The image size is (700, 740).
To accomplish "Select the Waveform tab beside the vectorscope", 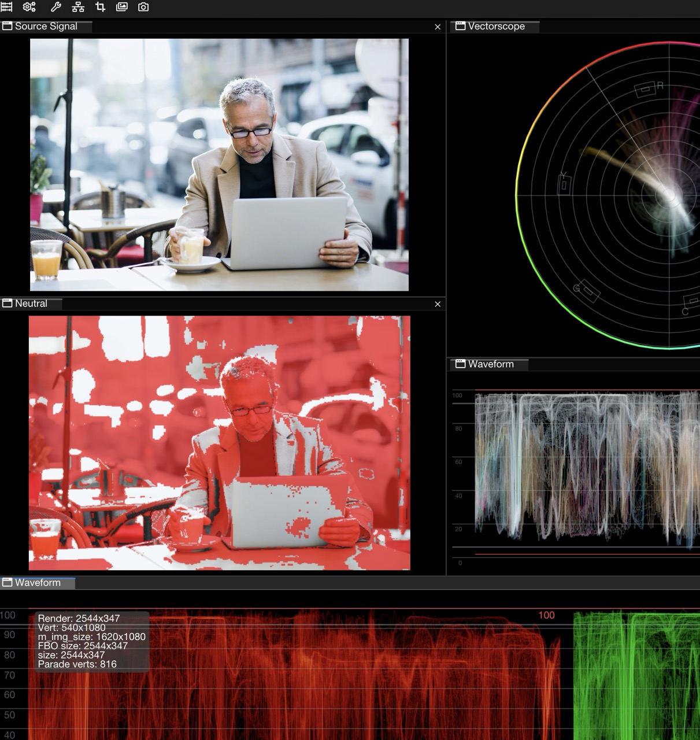I will coord(490,364).
